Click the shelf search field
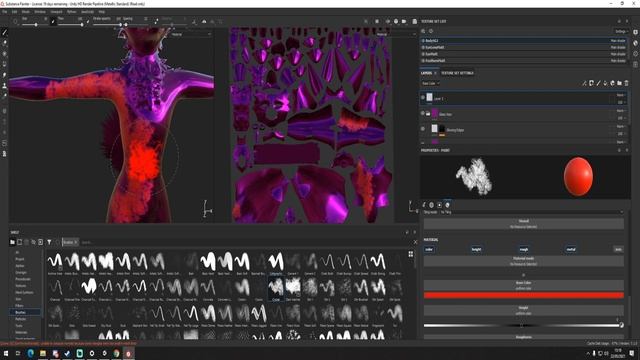Screen dimensions: 640x360 coord(245,242)
